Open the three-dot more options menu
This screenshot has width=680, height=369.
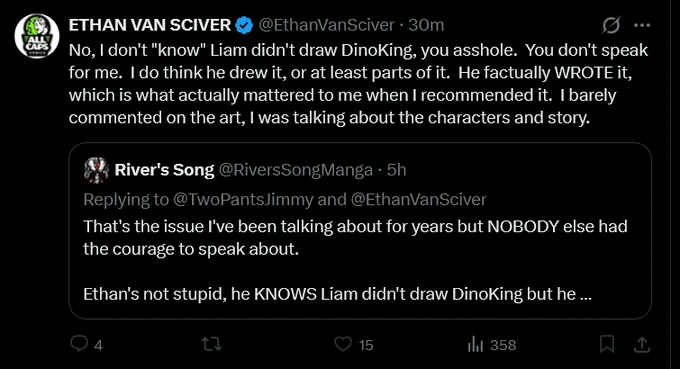coord(642,25)
